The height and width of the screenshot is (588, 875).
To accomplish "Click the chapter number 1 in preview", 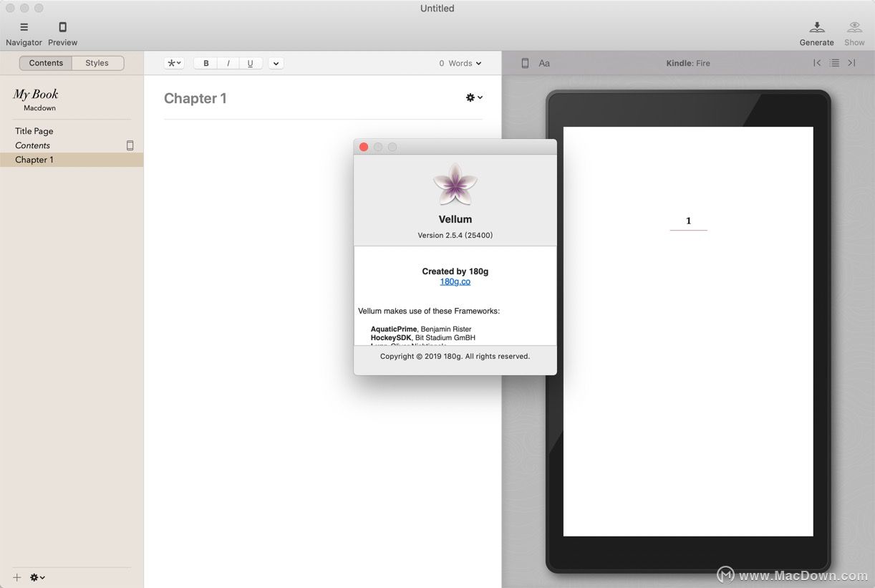I will pos(689,221).
